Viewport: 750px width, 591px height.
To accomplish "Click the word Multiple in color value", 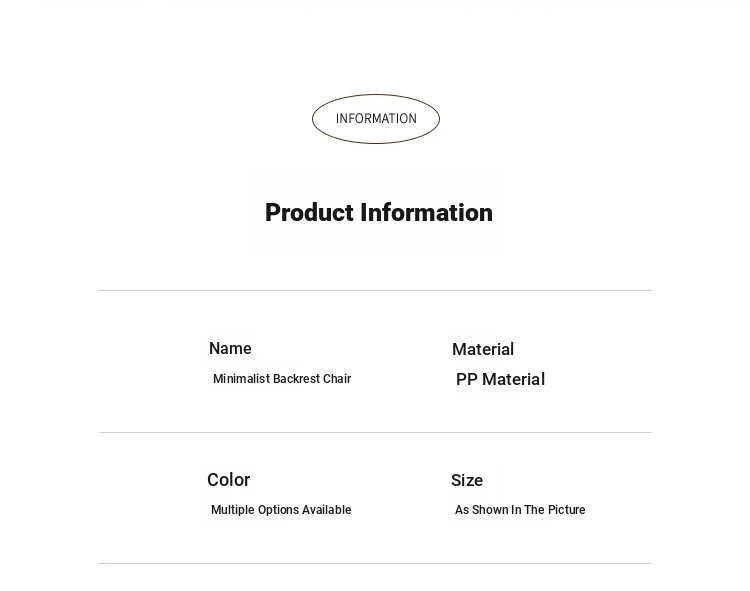I will click(233, 510).
